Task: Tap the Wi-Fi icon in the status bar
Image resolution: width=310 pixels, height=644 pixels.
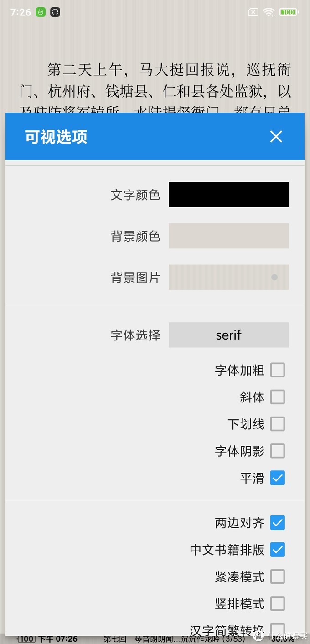Action: point(268,12)
